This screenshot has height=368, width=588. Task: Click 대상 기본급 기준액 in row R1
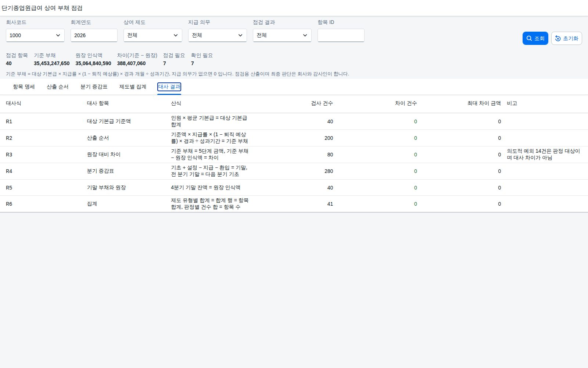click(x=109, y=121)
